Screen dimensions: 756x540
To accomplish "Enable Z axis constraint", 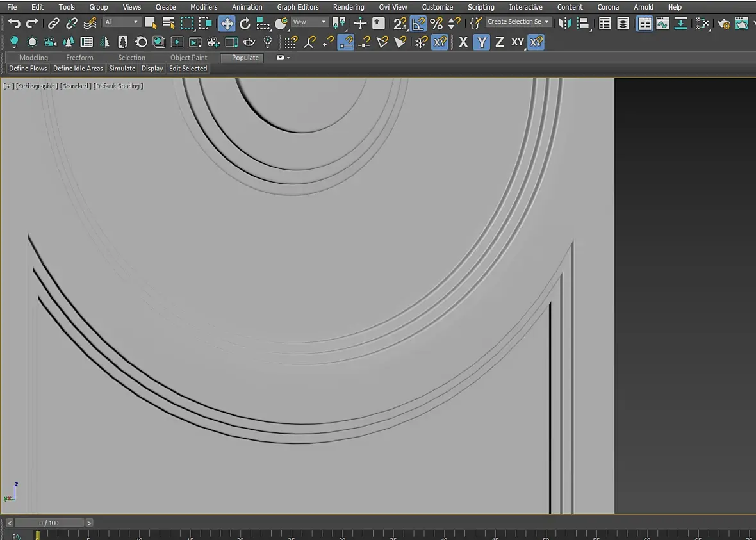I will pos(499,42).
